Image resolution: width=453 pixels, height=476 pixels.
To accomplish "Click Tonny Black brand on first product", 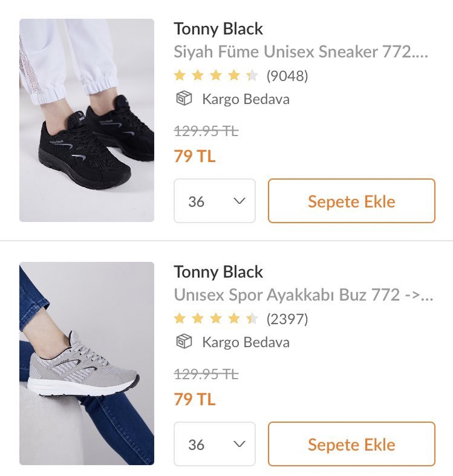I will [x=218, y=28].
